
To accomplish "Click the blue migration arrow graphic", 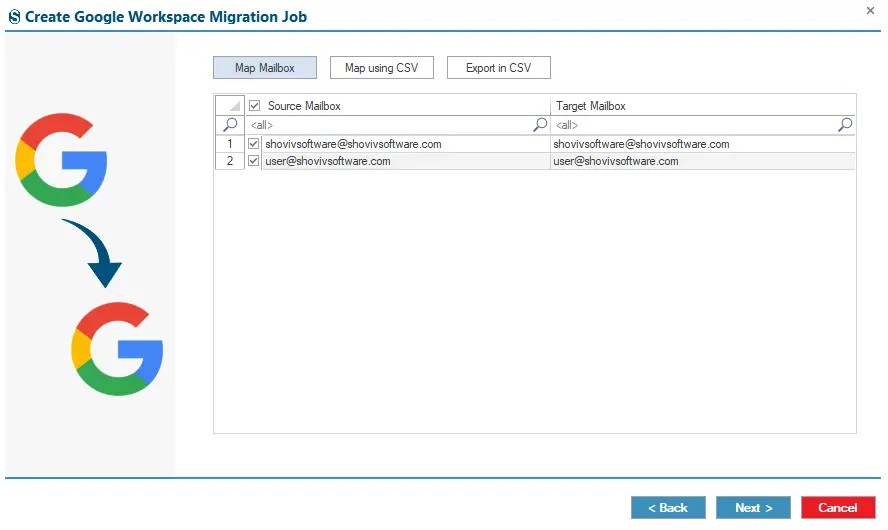I will (x=94, y=253).
